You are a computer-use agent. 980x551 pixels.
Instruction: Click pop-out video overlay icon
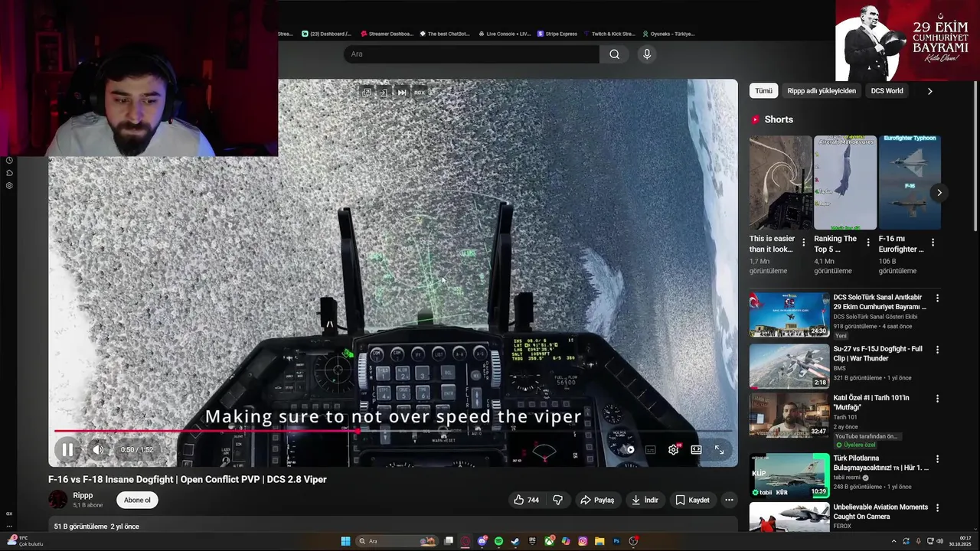tap(367, 93)
